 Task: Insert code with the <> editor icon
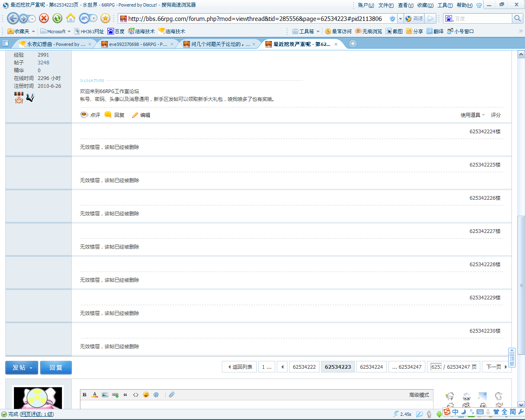[x=136, y=395]
